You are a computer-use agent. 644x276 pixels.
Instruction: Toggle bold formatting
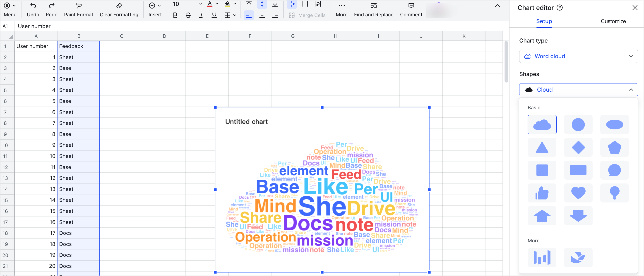tap(175, 15)
